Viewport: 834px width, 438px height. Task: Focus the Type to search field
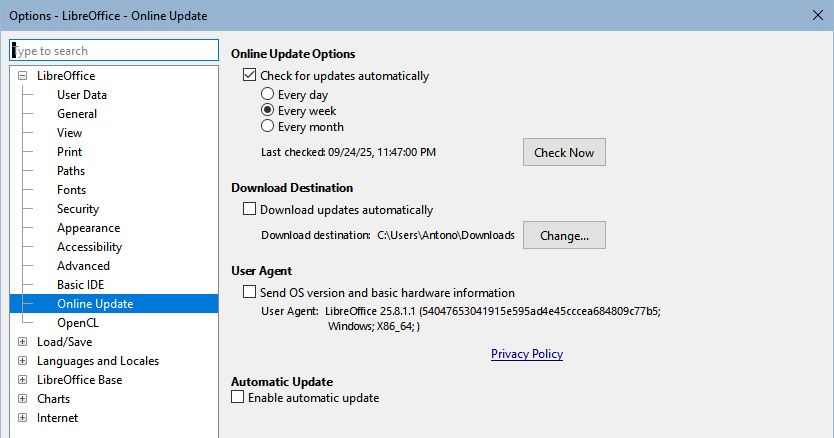[114, 51]
